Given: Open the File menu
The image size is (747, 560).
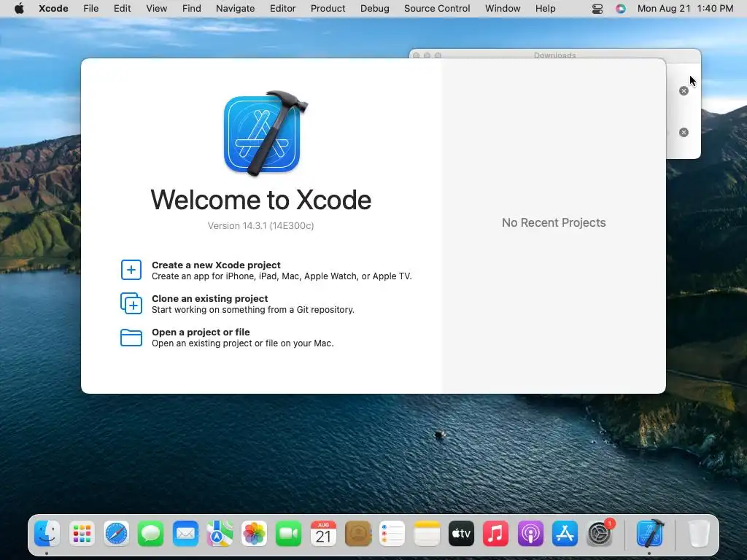Looking at the screenshot, I should (x=90, y=9).
